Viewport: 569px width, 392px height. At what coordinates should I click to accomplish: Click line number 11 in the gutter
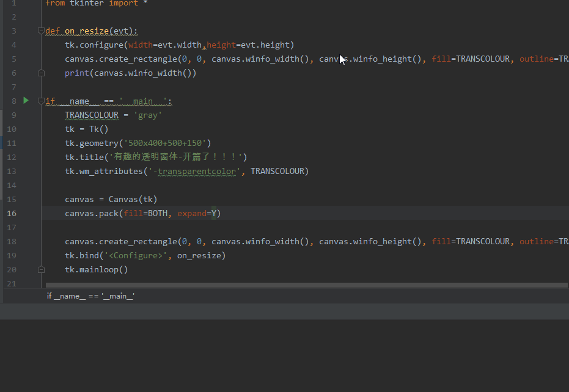pos(12,143)
